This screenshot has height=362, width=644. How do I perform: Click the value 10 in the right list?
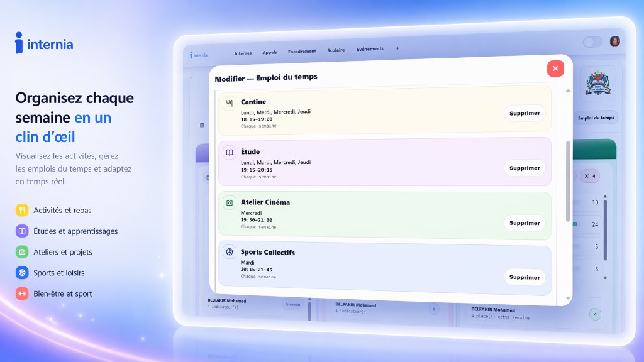(595, 202)
